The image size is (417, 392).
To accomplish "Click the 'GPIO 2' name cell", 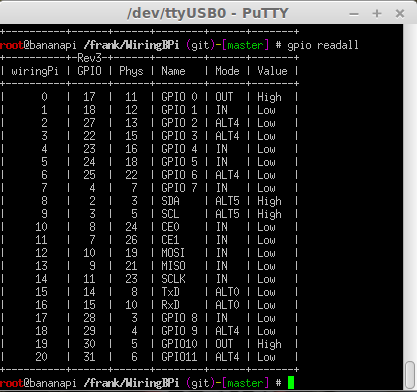I will tap(179, 123).
